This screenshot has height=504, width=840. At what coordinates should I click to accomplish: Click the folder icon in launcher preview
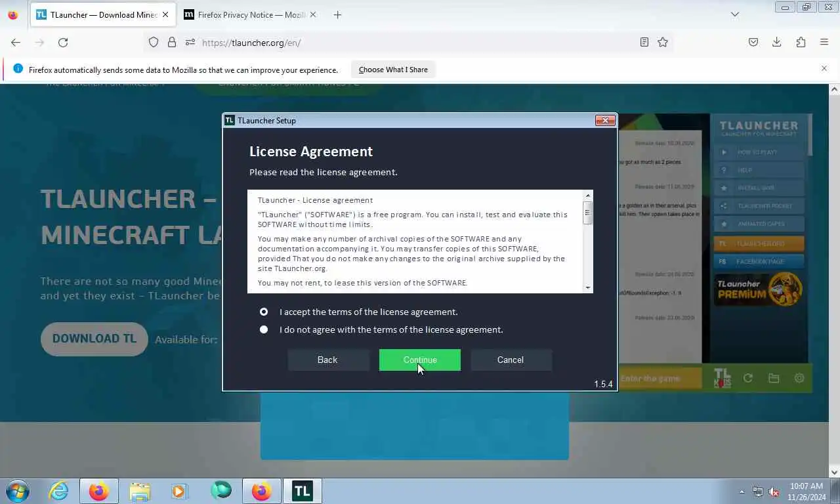click(x=774, y=378)
